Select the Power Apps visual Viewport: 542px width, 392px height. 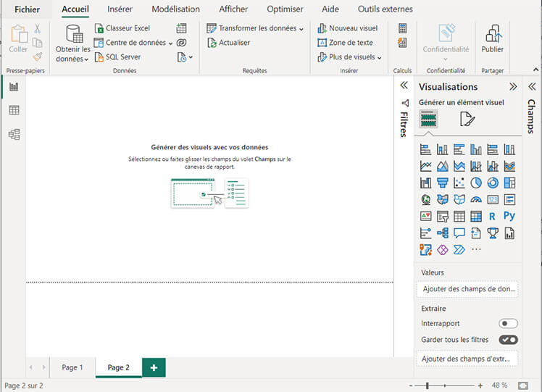(443, 249)
